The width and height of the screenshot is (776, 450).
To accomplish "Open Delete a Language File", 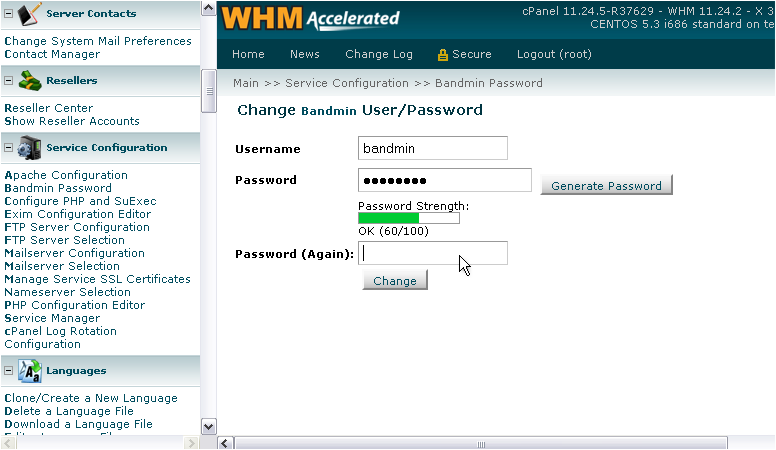I will (69, 411).
